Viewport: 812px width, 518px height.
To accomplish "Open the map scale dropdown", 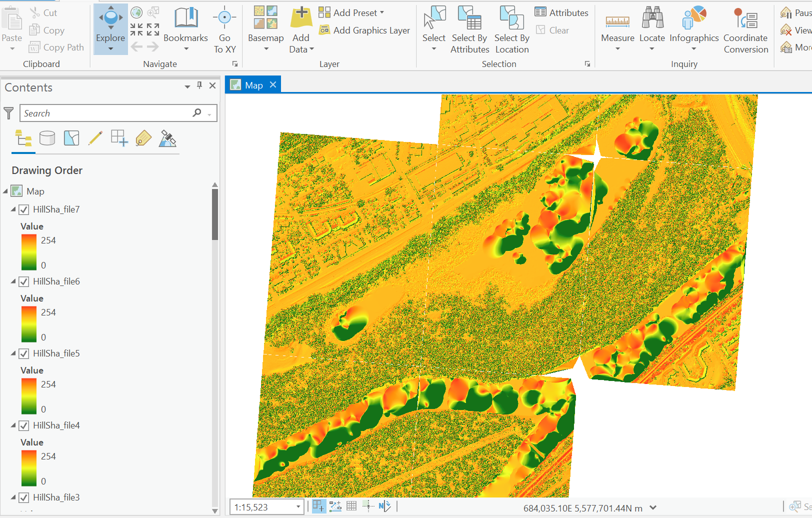I will coord(297,506).
